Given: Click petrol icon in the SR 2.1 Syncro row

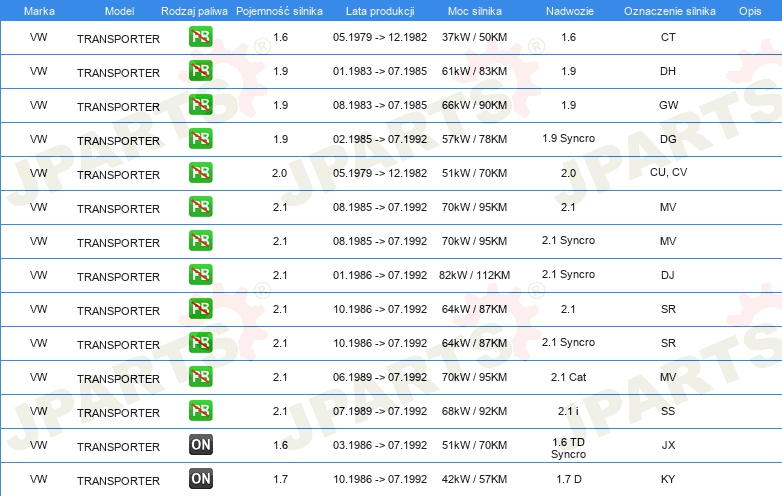Looking at the screenshot, I should (x=200, y=342).
